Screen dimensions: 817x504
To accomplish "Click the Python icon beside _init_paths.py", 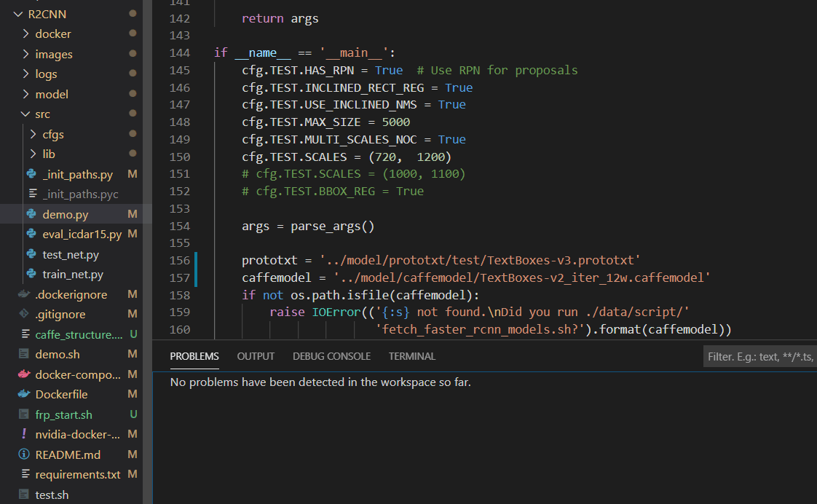I will (32, 174).
